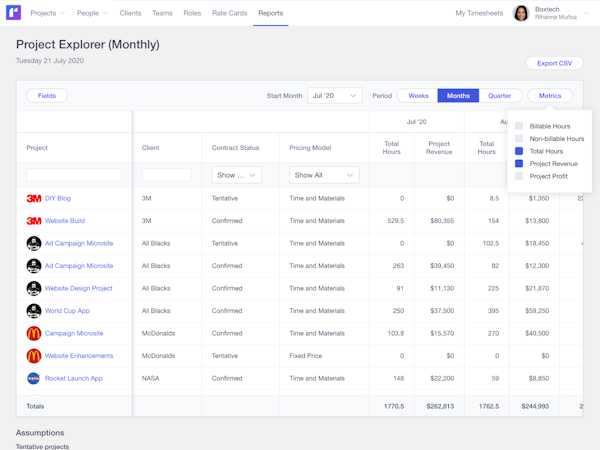Viewport: 600px width, 450px height.
Task: Uncheck the Total Hours metric
Action: 519,151
